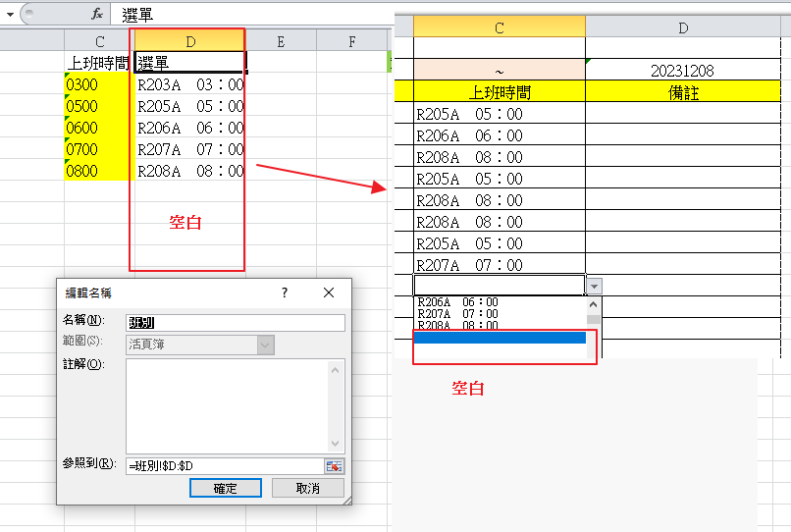Open the 範圍 scope dropdown

265,345
